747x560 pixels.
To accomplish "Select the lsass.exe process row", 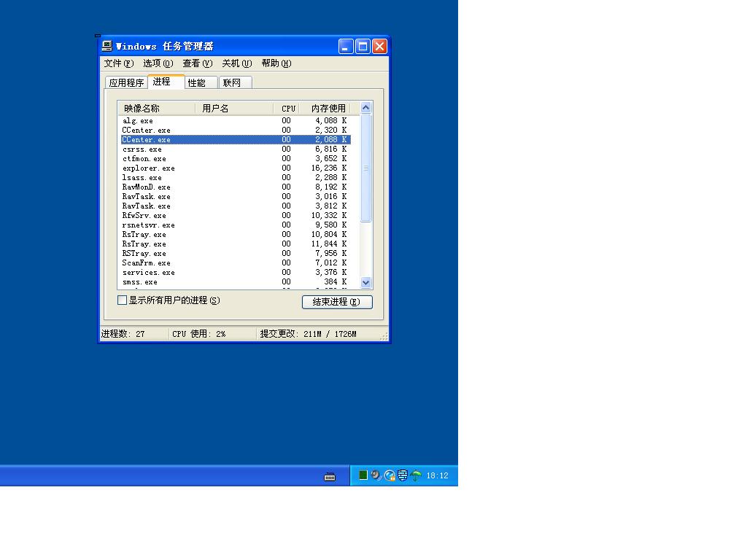I will (236, 178).
